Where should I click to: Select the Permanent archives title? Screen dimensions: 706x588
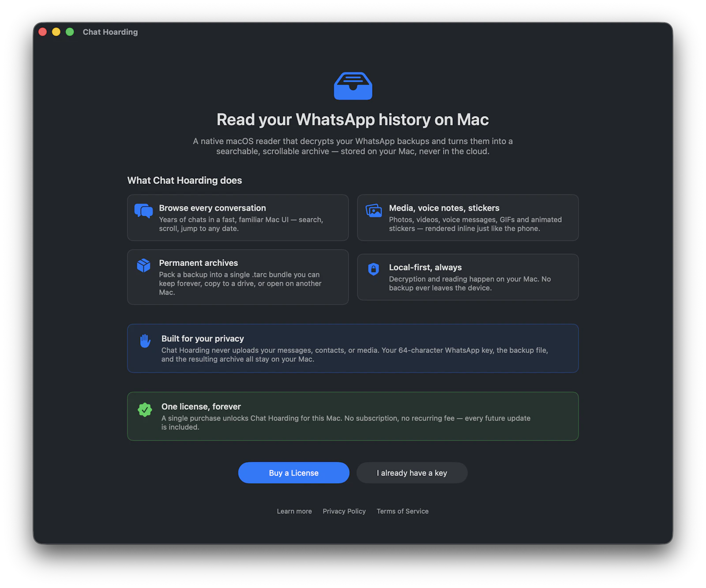pos(199,263)
